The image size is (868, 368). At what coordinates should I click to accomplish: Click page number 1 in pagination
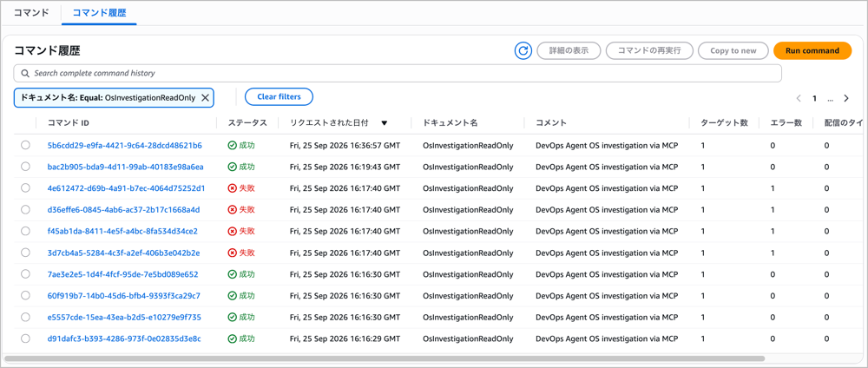(x=814, y=98)
